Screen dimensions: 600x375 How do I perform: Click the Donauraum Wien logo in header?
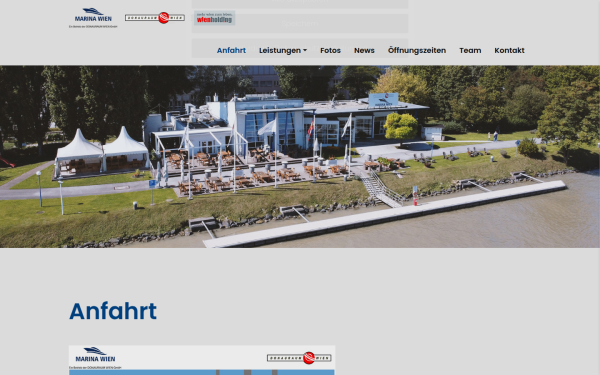pyautogui.click(x=155, y=18)
